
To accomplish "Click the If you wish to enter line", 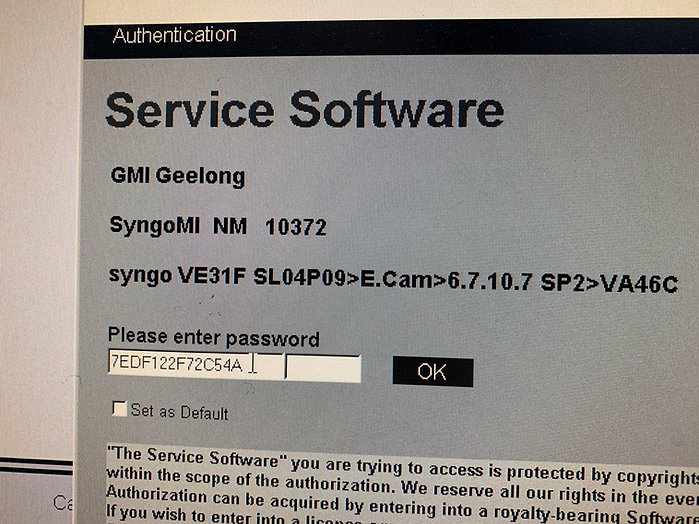I will (402, 514).
